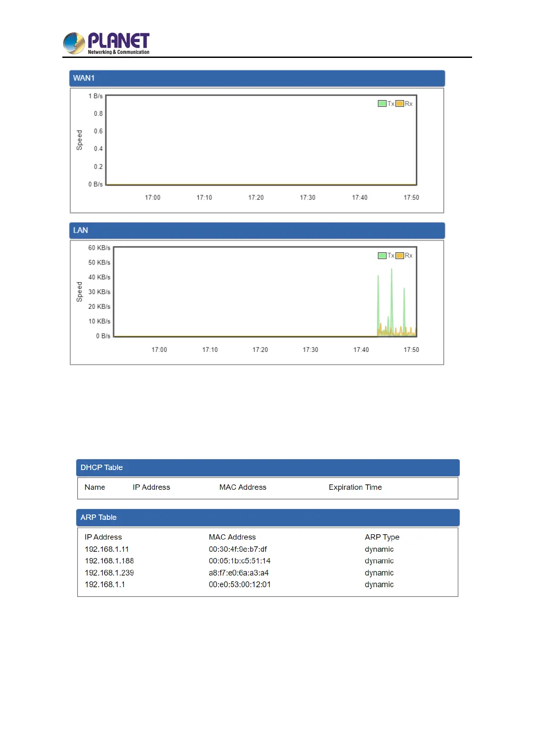Click the green Tx swatch in WAN1 legend

tap(382, 104)
